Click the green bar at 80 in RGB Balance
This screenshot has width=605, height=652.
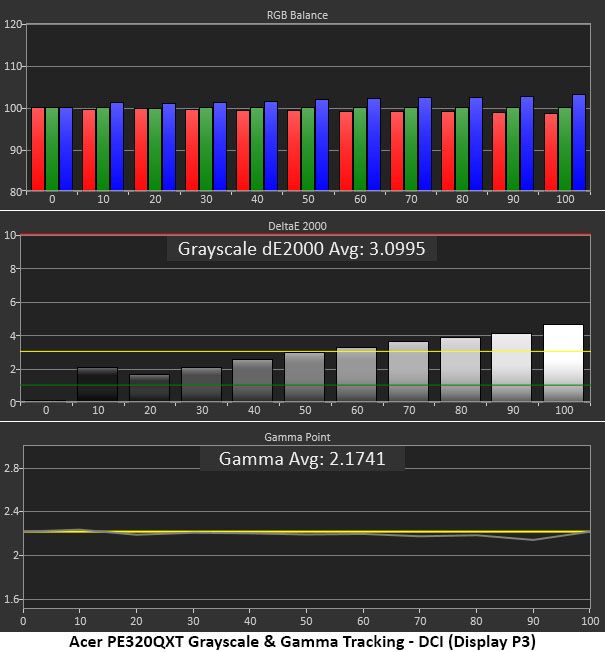coord(462,149)
